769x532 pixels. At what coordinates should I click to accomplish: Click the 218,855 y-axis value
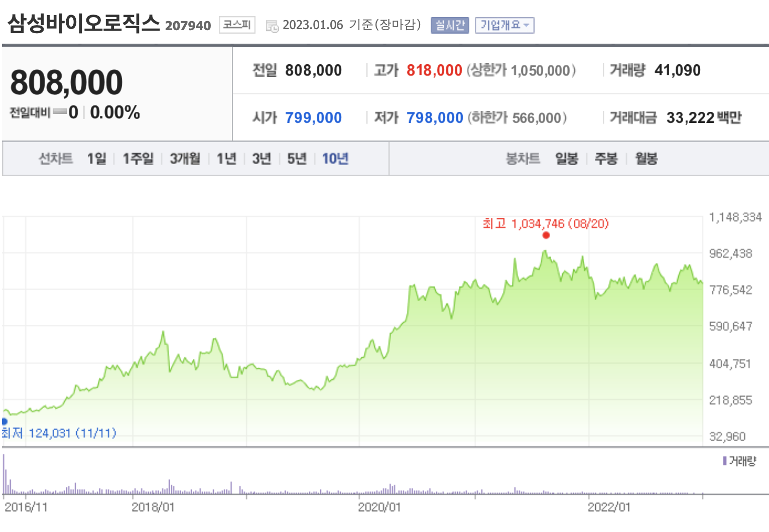click(731, 400)
